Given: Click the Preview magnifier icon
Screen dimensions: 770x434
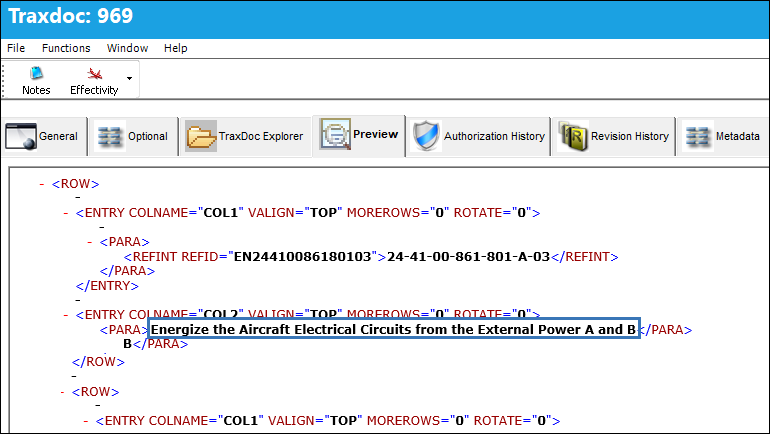Looking at the screenshot, I should coord(335,134).
